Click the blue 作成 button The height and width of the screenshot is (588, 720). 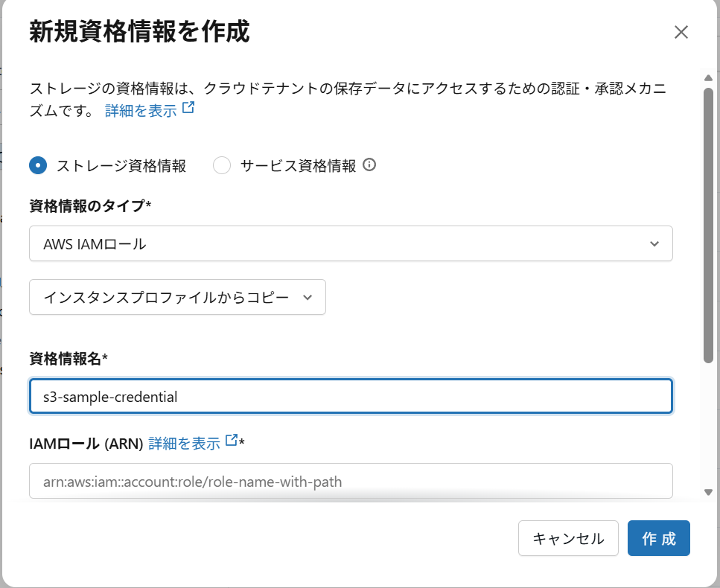658,538
